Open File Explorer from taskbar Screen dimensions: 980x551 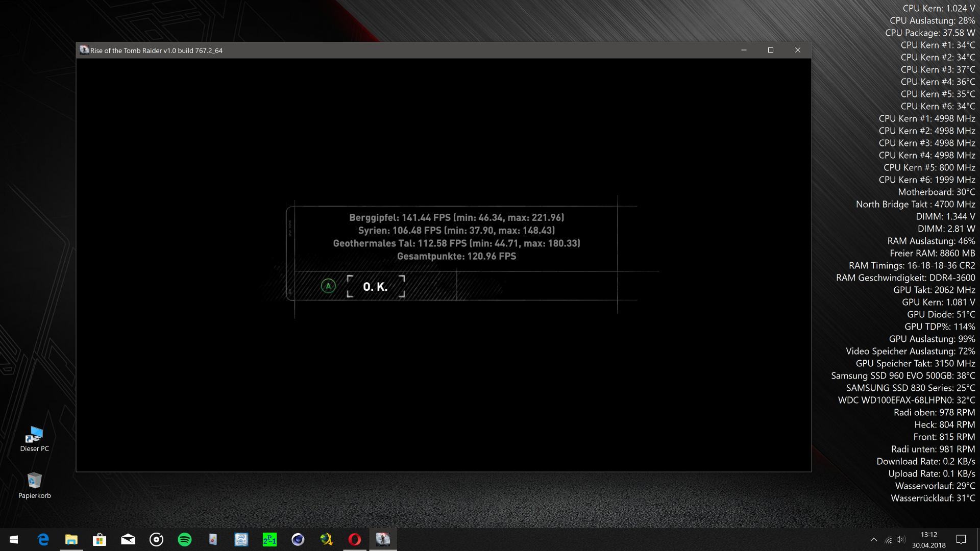point(71,539)
